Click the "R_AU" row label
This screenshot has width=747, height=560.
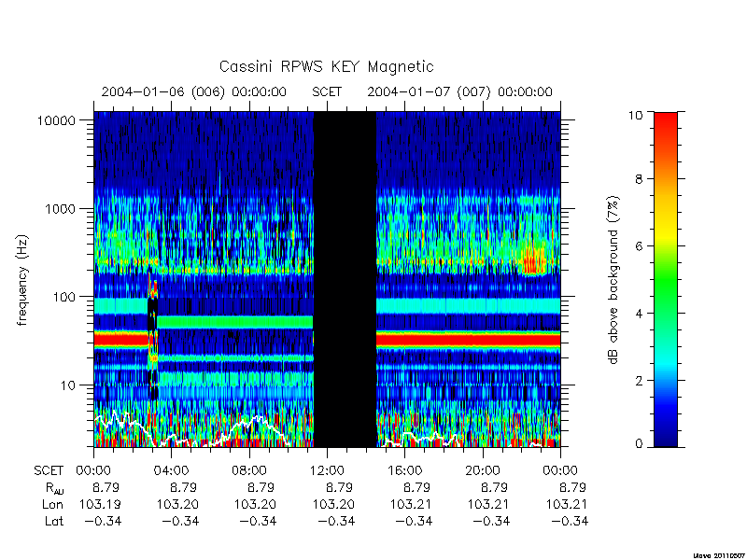click(54, 488)
